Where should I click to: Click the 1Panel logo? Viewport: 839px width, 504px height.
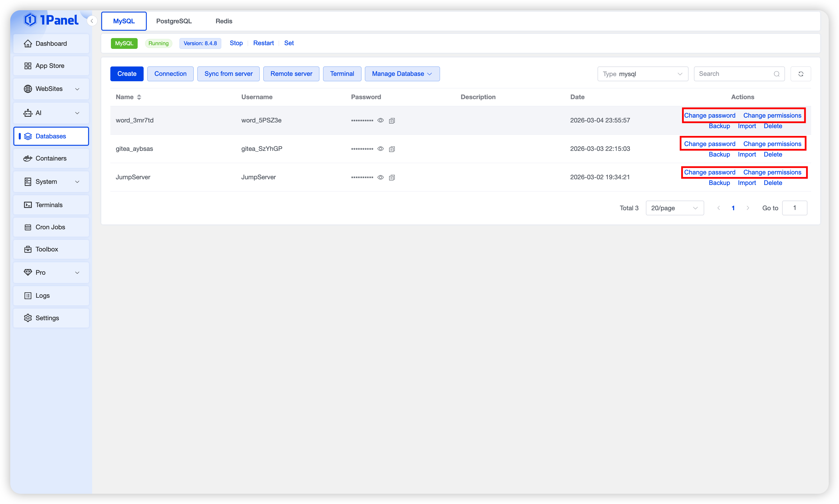pos(51,20)
